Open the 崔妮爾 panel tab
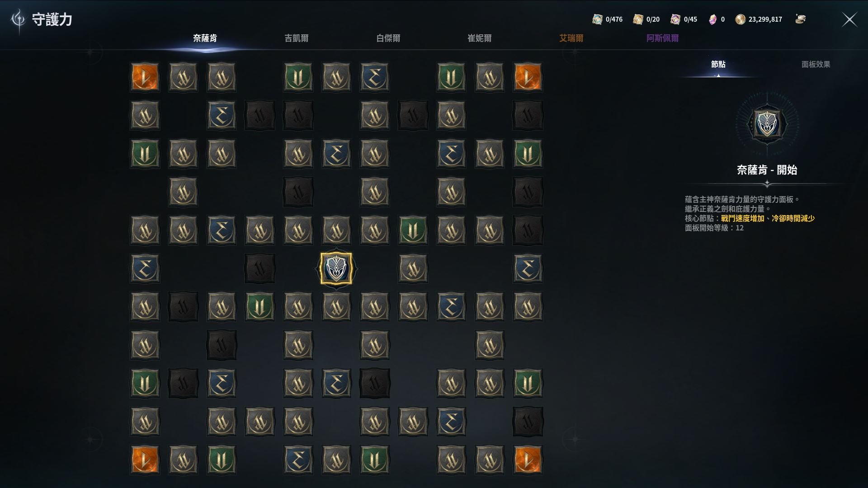This screenshot has height=488, width=868. (480, 38)
